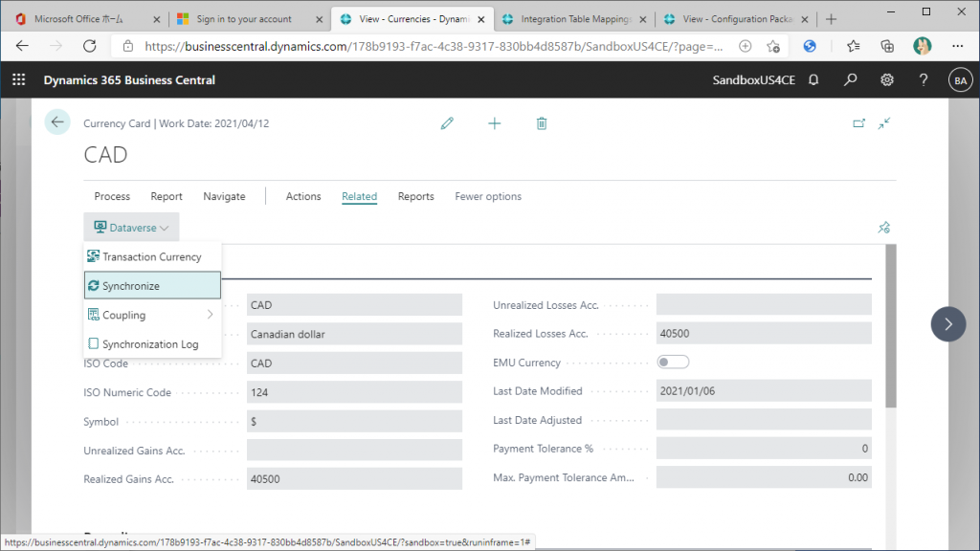Screen dimensions: 980x551
Task: Click next record chevron arrow
Action: (947, 324)
